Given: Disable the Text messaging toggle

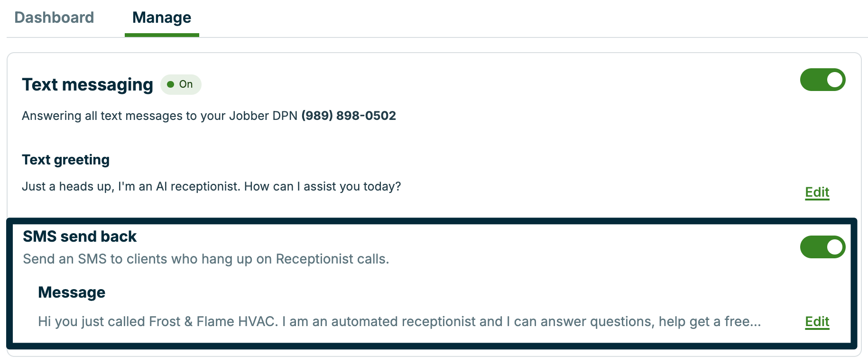Looking at the screenshot, I should point(822,80).
